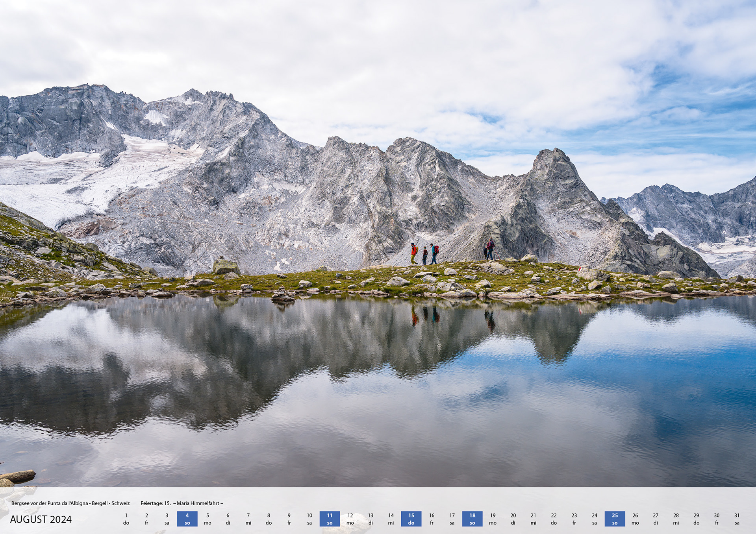This screenshot has width=756, height=534.
Task: Select day 6 (di) in the date strip
Action: tap(228, 519)
